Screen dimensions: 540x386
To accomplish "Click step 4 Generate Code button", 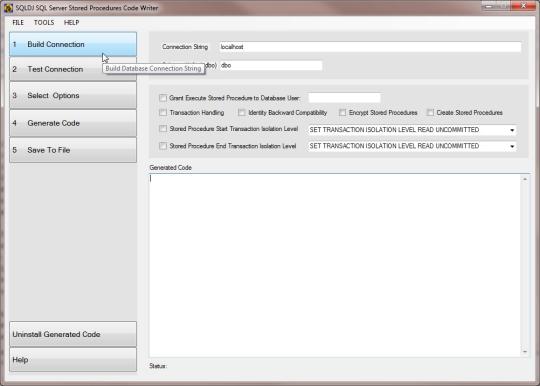I will tap(73, 123).
